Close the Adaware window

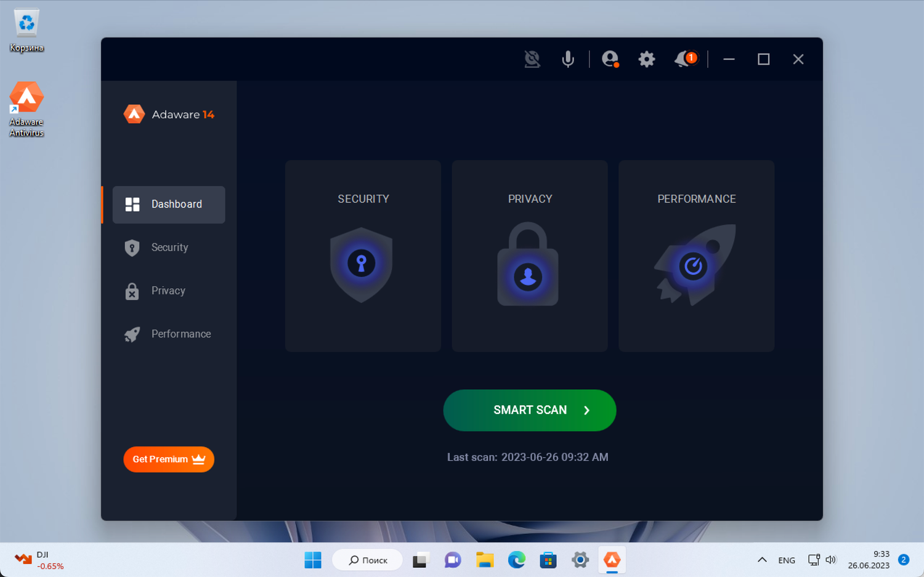pos(798,59)
